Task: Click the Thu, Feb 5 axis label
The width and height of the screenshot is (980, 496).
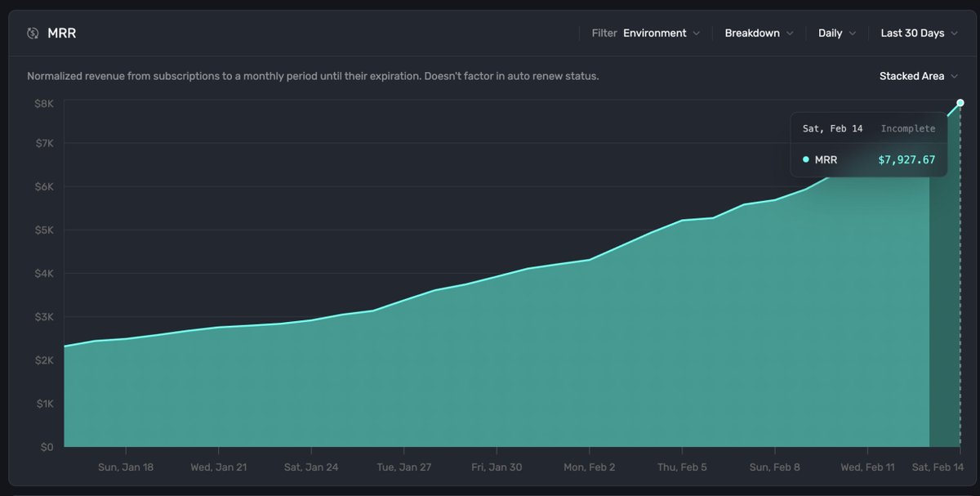Action: (x=682, y=467)
